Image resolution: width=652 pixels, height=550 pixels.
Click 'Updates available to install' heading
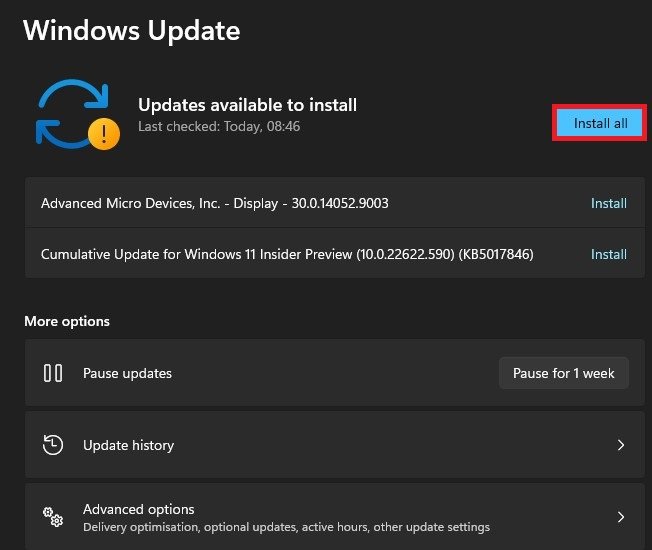pos(247,105)
